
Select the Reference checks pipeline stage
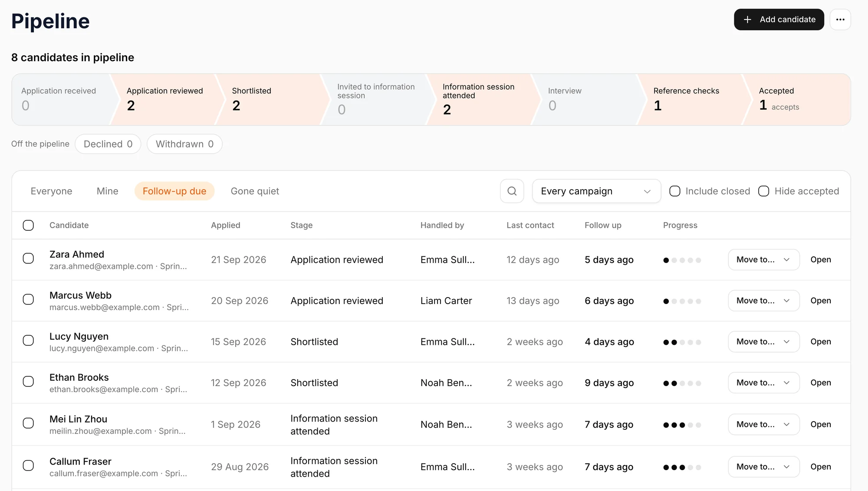694,100
